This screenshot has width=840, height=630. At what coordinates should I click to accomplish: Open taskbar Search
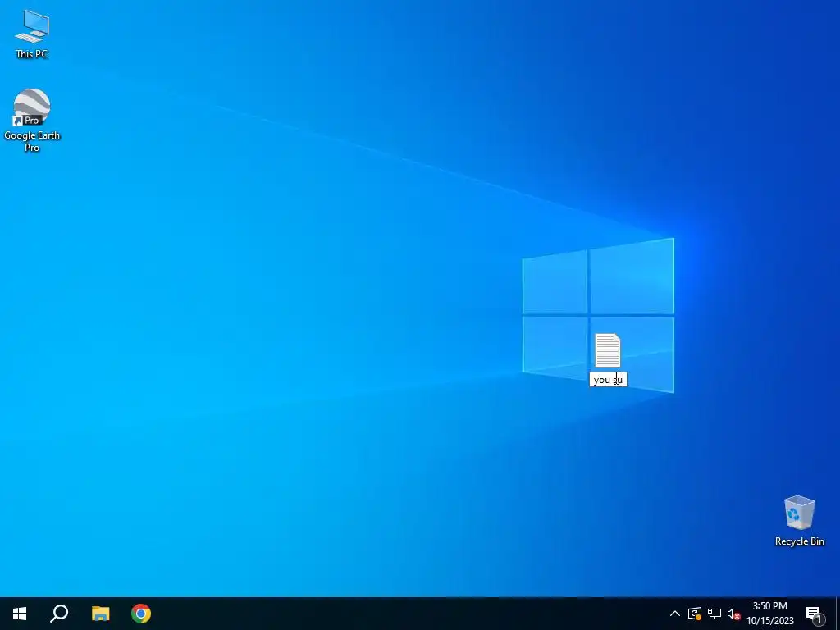[59, 614]
